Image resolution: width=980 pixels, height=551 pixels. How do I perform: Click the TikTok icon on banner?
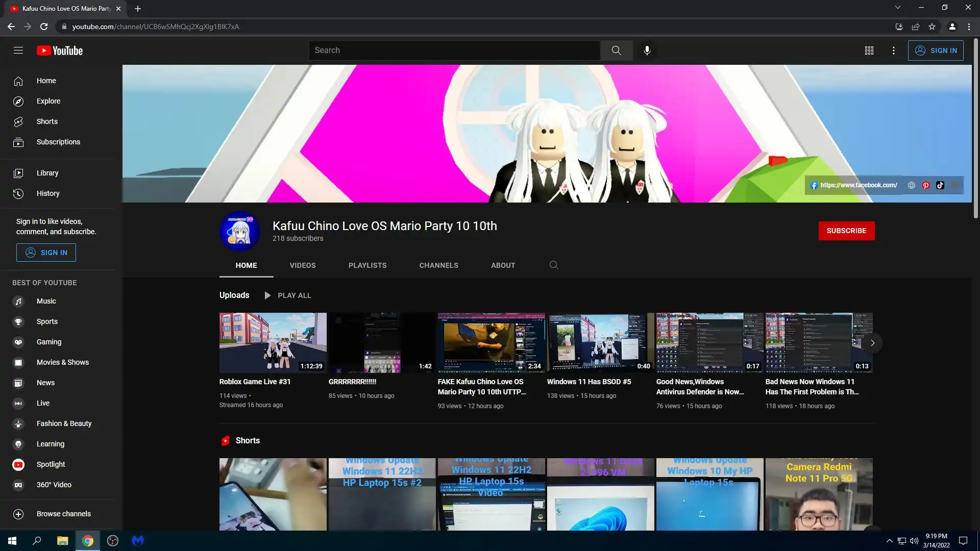click(x=940, y=185)
